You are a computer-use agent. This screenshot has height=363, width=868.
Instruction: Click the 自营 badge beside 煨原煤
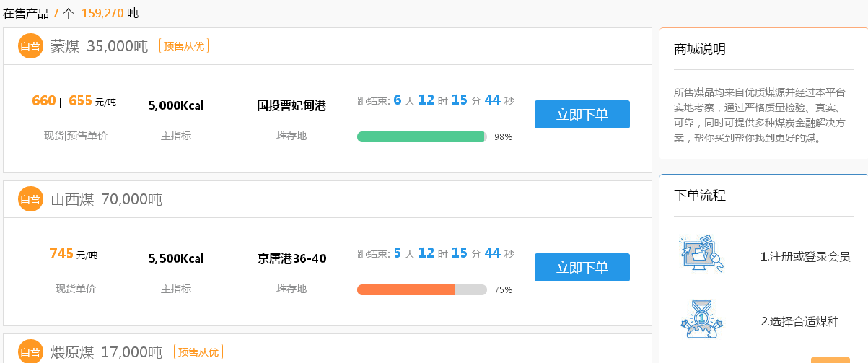pos(30,351)
